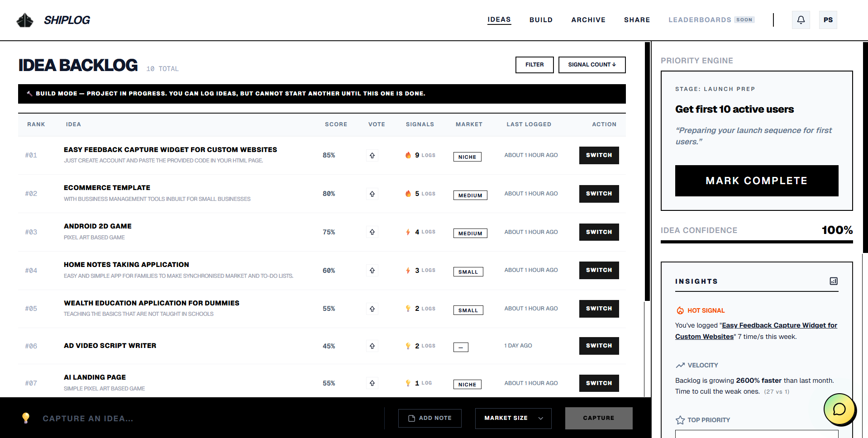Upvote the Ad Video Script Writer idea
The height and width of the screenshot is (438, 868).
pyautogui.click(x=372, y=346)
